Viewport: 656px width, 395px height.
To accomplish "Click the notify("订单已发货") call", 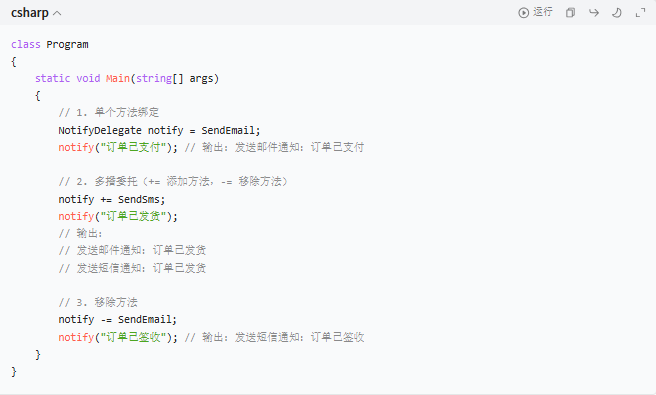I will (x=118, y=216).
